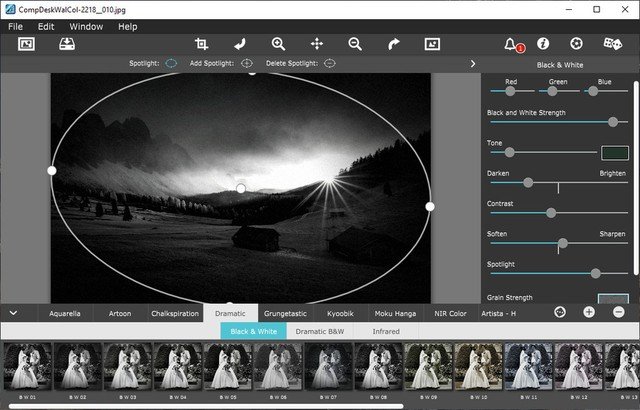Select the B W 03 preset thumbnail
This screenshot has height=410, width=640.
coord(128,366)
